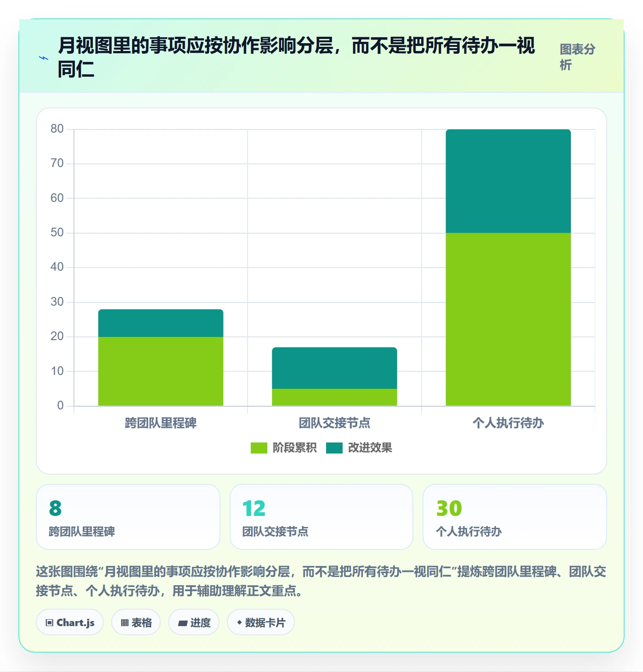Click the lightning bolt icon beside the title
The height and width of the screenshot is (672, 643).
(x=44, y=58)
